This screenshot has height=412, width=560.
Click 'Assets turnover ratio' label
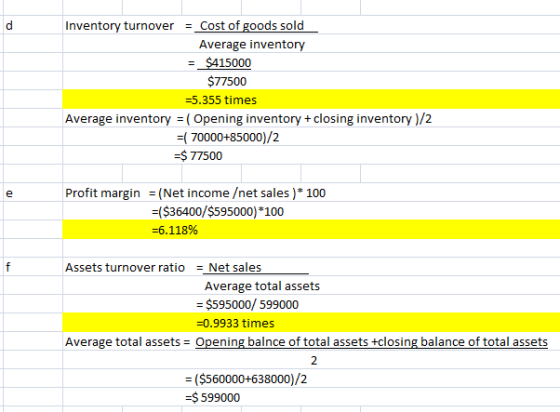[x=125, y=267]
